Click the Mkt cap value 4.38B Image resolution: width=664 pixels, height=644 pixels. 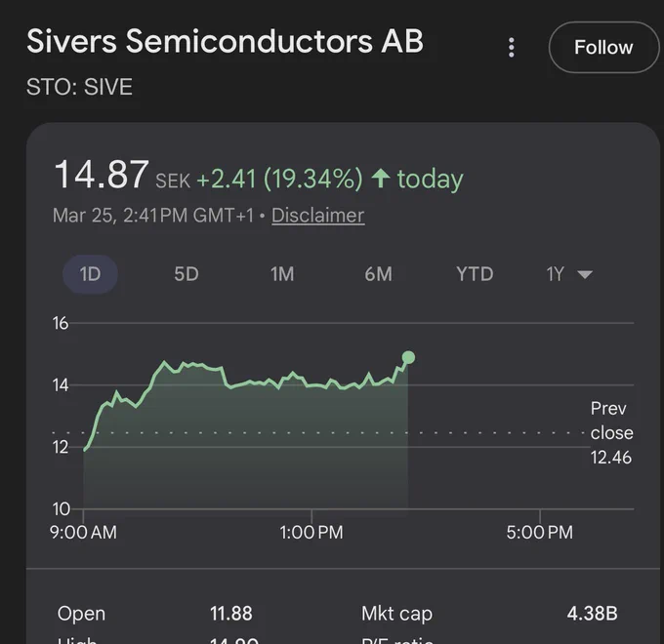point(592,614)
